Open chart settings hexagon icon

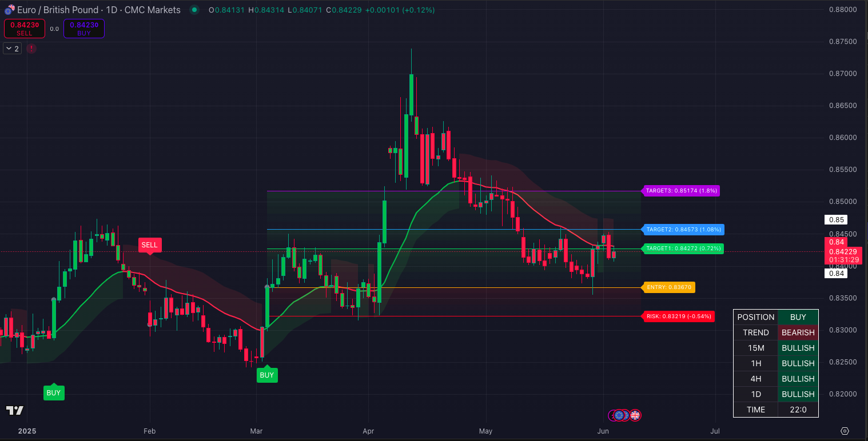(845, 431)
